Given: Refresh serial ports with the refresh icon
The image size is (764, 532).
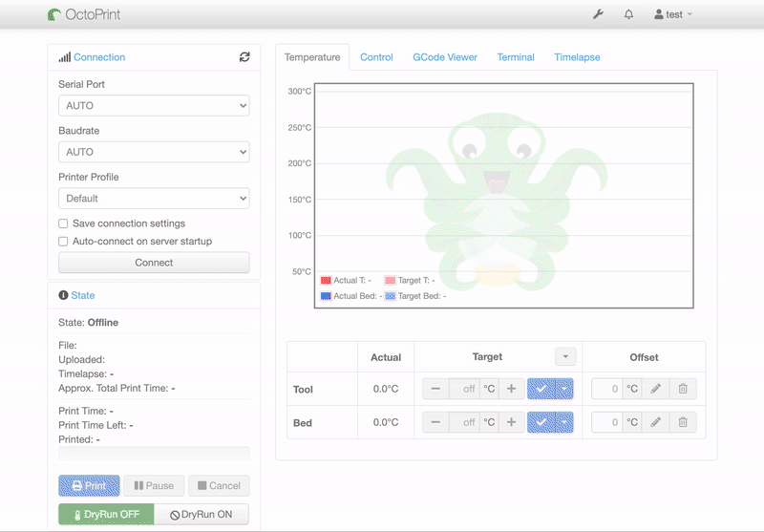Looking at the screenshot, I should pyautogui.click(x=244, y=57).
